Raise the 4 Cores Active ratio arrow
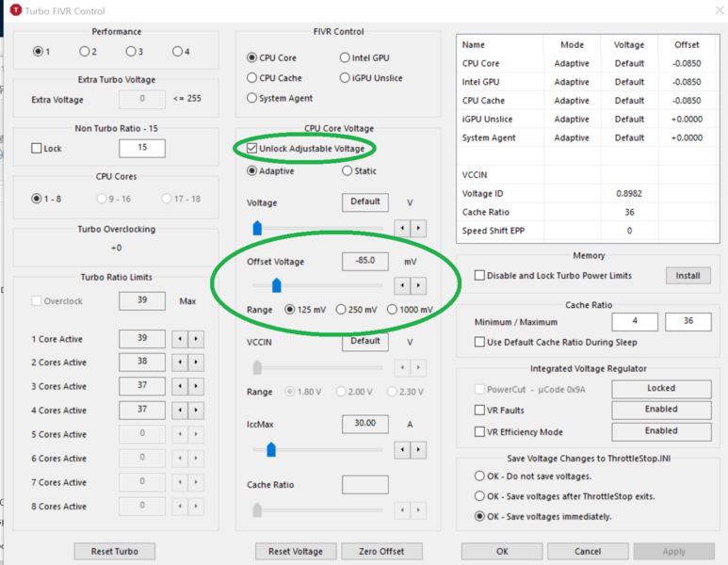Screen dimensions: 728x565 click(x=196, y=410)
